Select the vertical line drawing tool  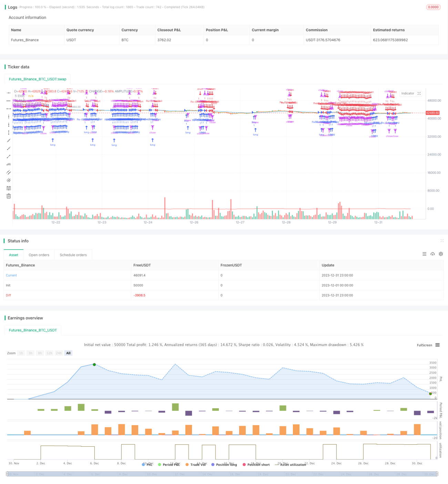tap(9, 117)
